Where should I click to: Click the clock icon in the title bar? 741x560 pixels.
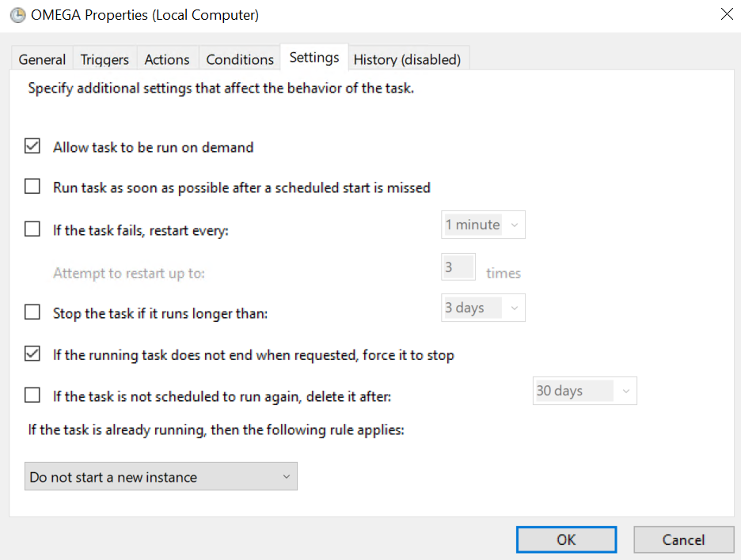[x=17, y=15]
